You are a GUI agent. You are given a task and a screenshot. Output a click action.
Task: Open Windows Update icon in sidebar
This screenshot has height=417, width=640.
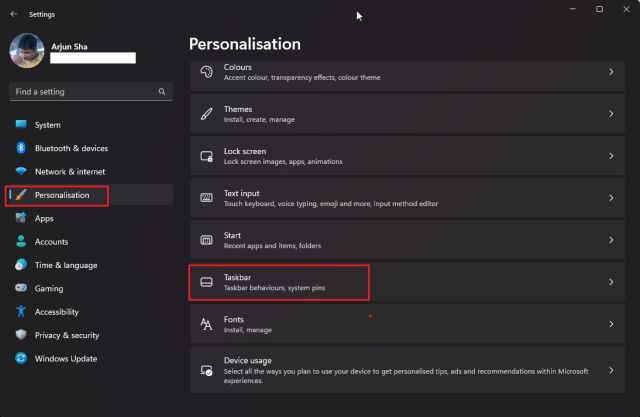pos(21,358)
